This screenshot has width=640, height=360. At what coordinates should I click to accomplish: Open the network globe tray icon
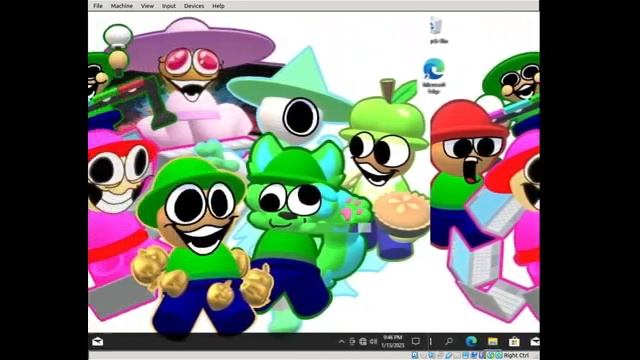pyautogui.click(x=362, y=342)
